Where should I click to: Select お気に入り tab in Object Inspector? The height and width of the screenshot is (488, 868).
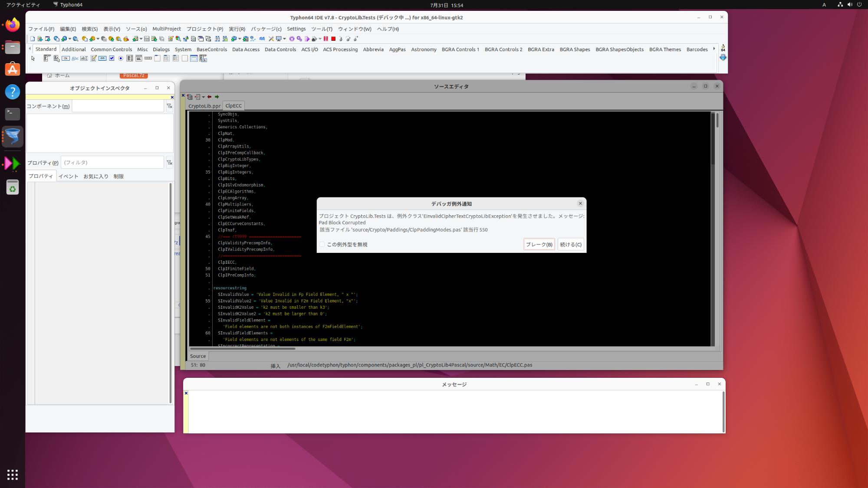(96, 177)
